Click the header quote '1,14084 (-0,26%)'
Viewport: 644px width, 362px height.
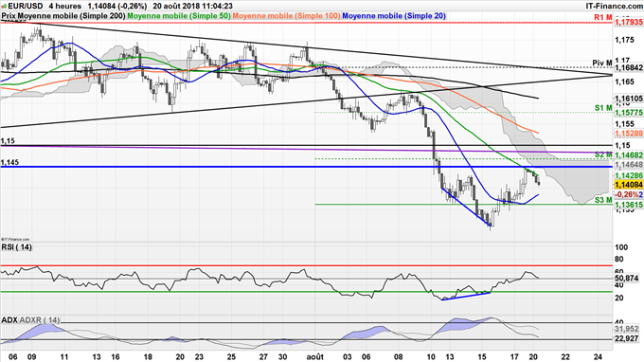coord(117,7)
